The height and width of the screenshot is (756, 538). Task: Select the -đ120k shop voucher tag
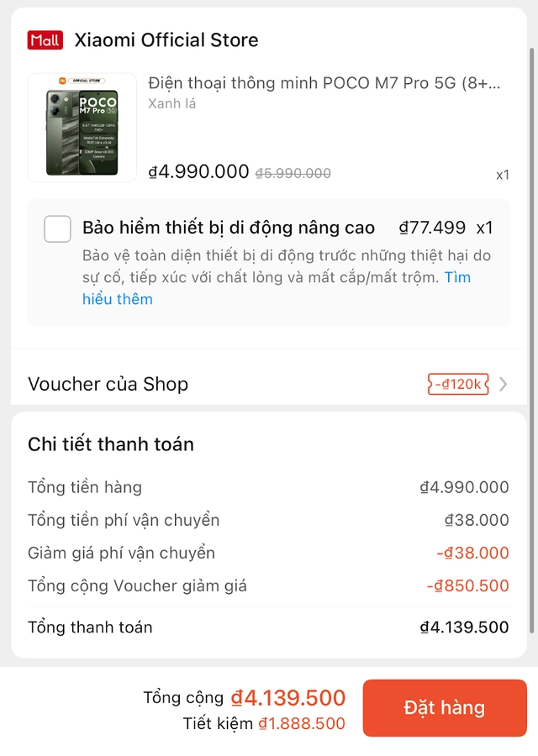click(458, 383)
